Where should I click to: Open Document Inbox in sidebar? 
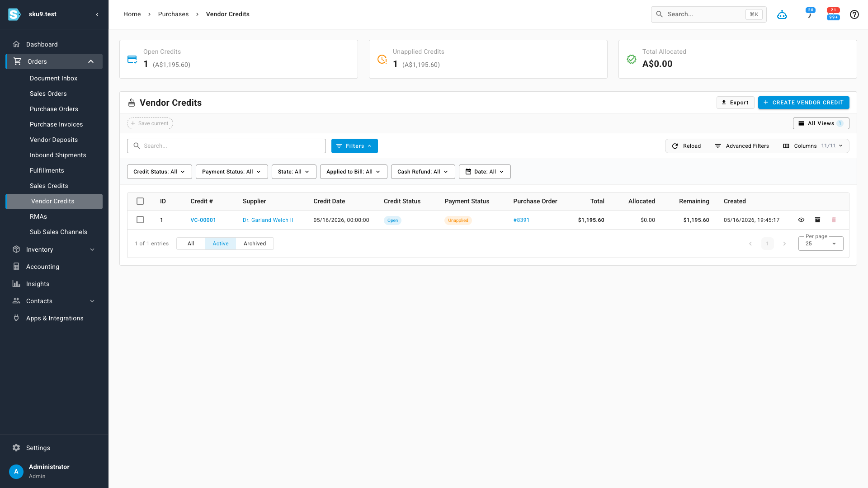[54, 78]
